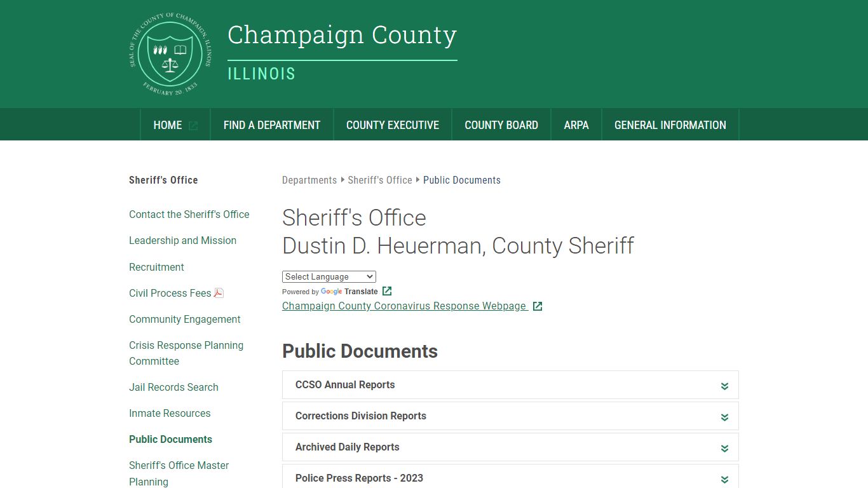Open the Civil Process Fees link

(170, 293)
